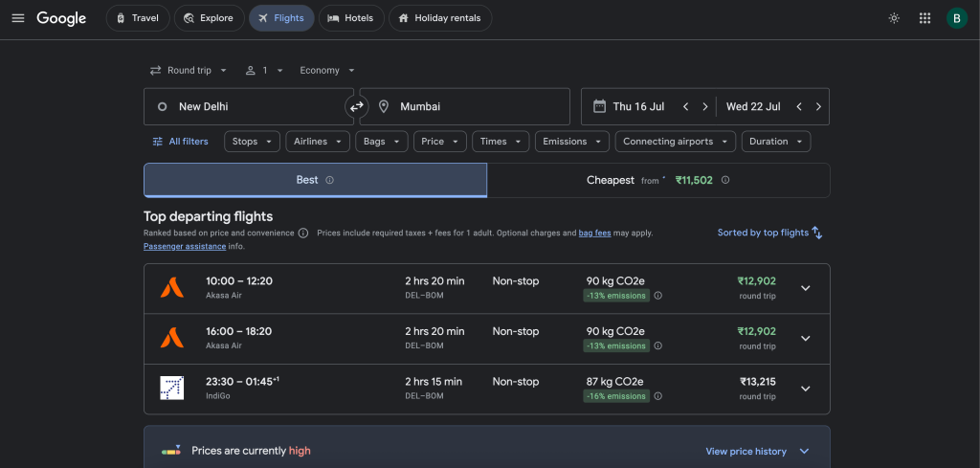Click the info icon beside Cheapest price
Screen dimensions: 980x468
pyautogui.click(x=725, y=180)
